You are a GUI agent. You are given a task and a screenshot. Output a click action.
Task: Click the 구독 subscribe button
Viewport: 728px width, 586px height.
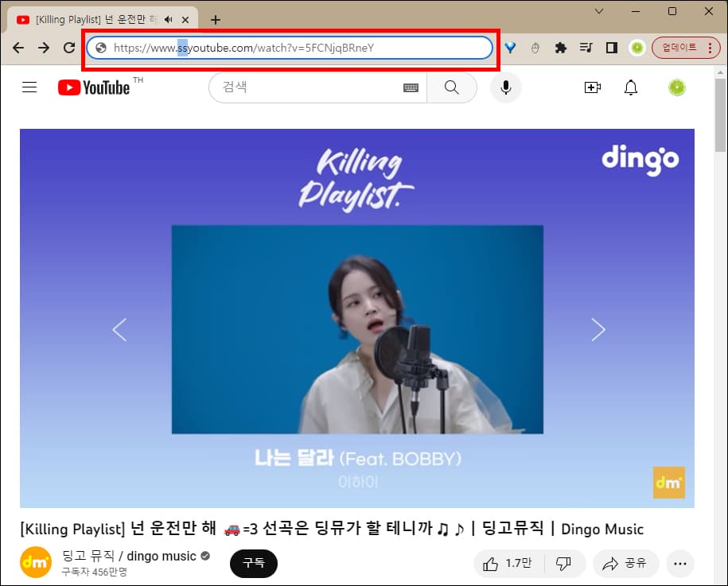253,563
